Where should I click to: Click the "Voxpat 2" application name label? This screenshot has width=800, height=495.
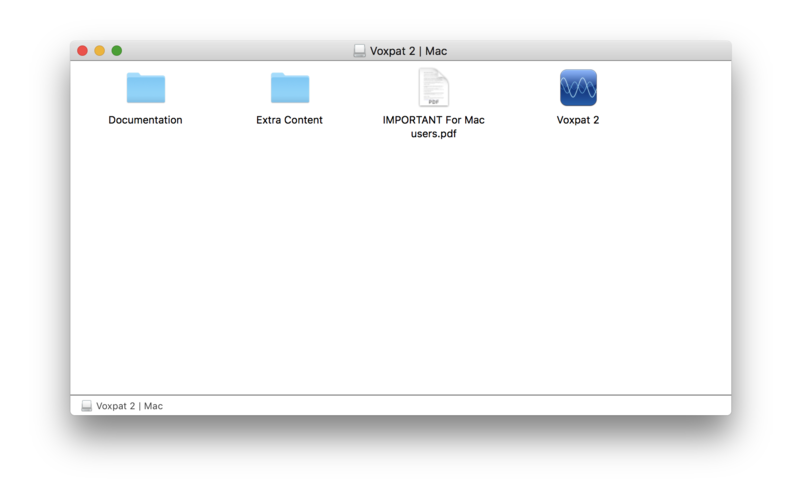click(x=578, y=120)
